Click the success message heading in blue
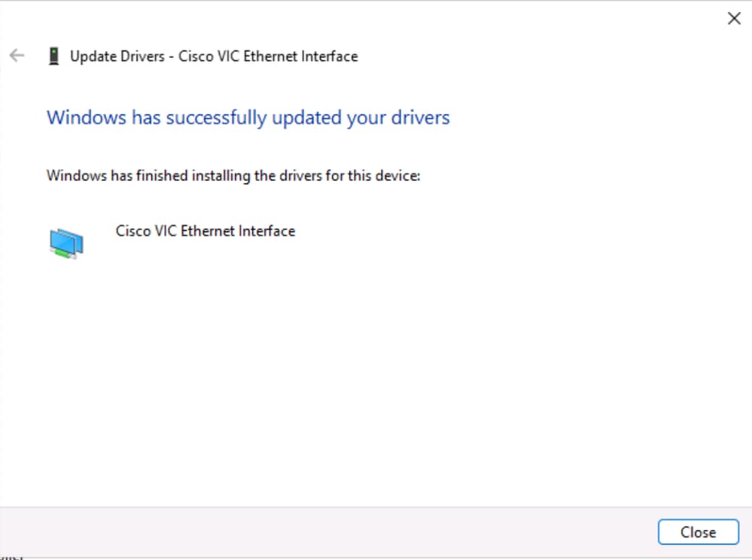Image resolution: width=752 pixels, height=560 pixels. point(248,117)
